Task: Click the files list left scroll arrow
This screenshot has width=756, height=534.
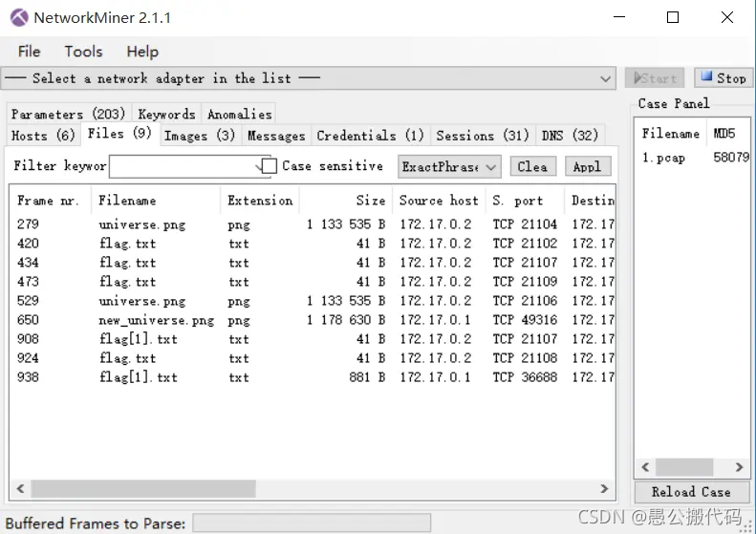Action: 20,489
